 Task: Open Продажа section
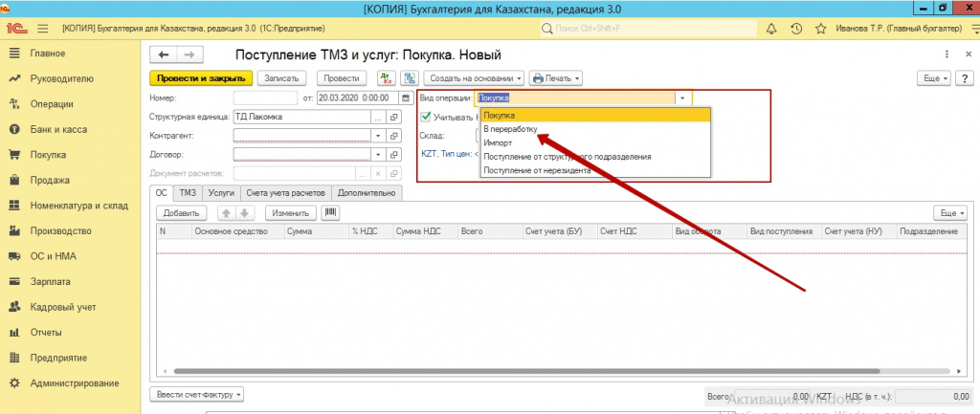tap(50, 180)
